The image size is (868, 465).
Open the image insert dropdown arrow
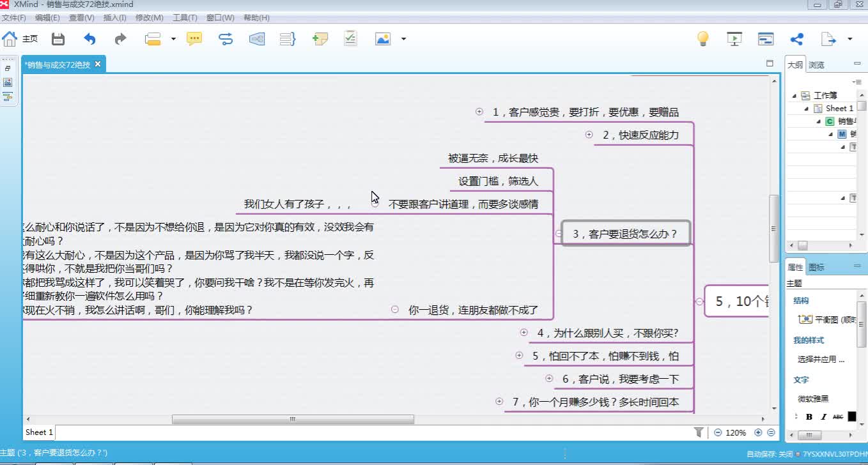(403, 39)
